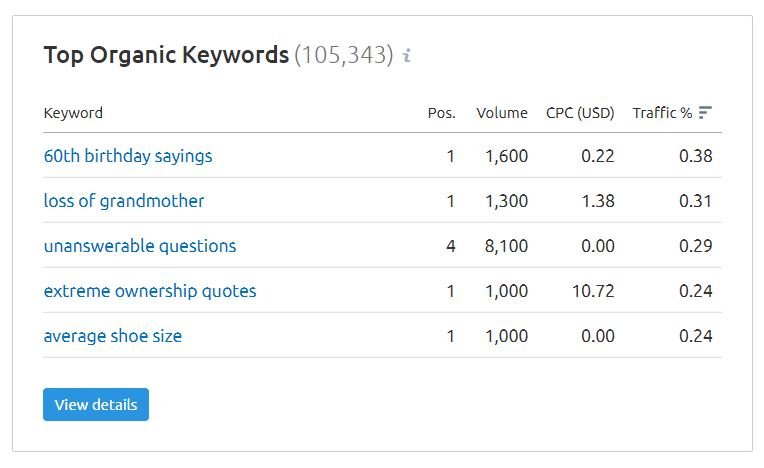Screen dimensions: 764x468
Task: Click the Pos. column header
Action: pyautogui.click(x=441, y=113)
